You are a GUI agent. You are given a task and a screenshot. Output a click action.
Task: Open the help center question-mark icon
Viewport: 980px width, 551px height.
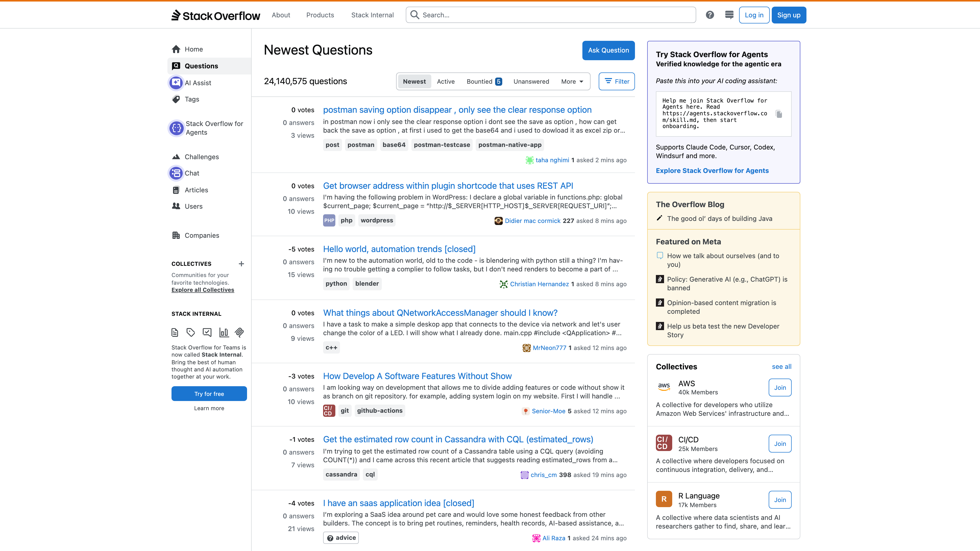710,15
